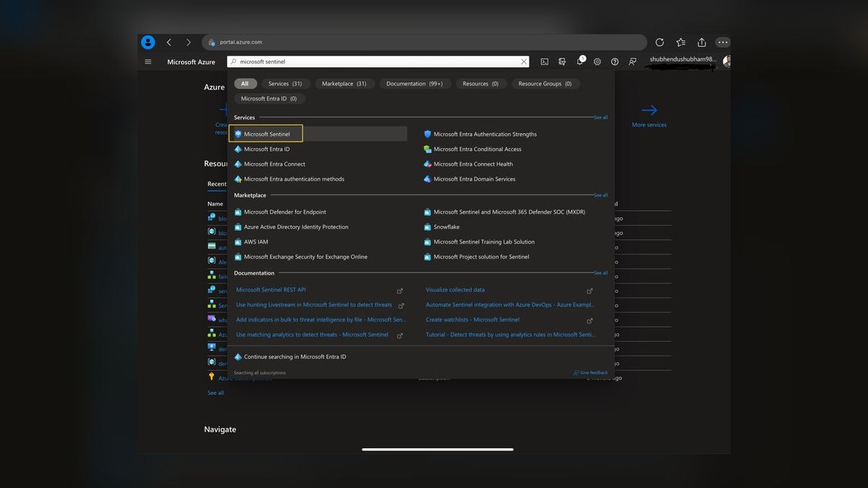Open See all for Marketplace section
868x488 pixels.
600,195
